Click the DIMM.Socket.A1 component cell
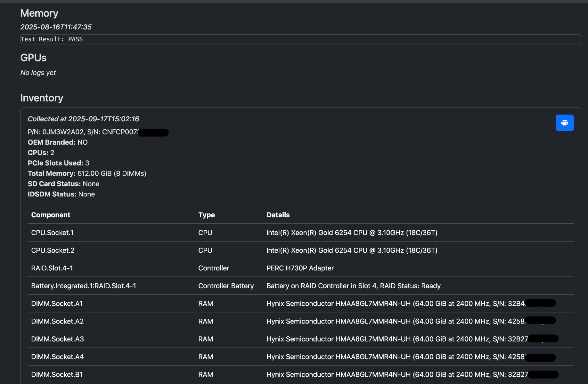Screen dimensions: 588x384 57,304
